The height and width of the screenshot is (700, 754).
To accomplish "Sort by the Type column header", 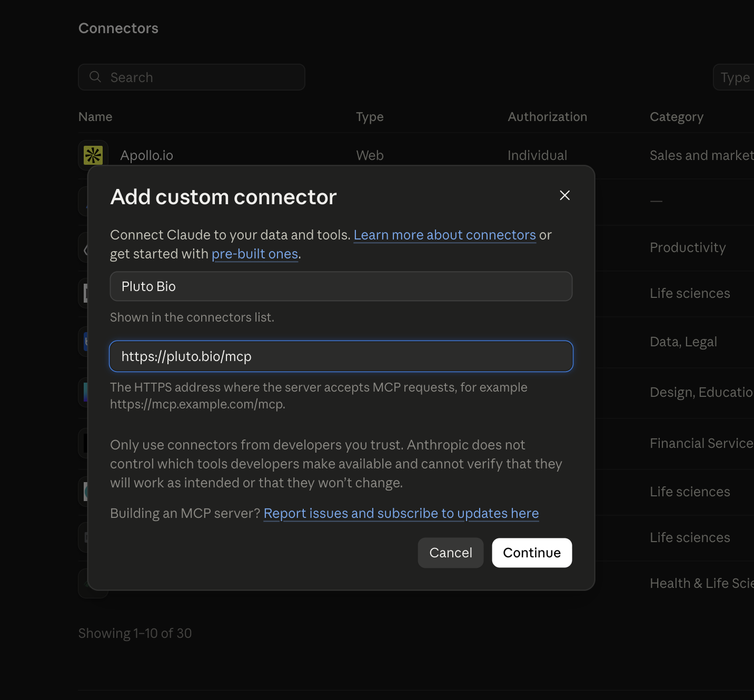I will pos(370,117).
